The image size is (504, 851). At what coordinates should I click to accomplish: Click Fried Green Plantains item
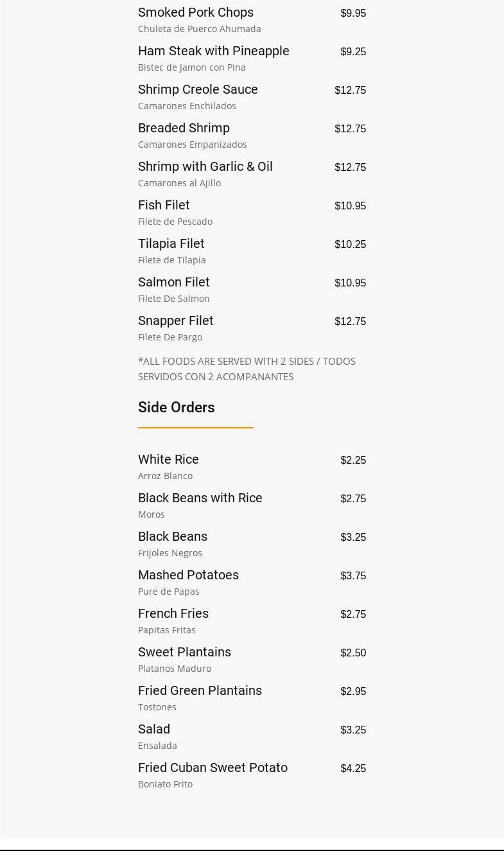pos(200,691)
